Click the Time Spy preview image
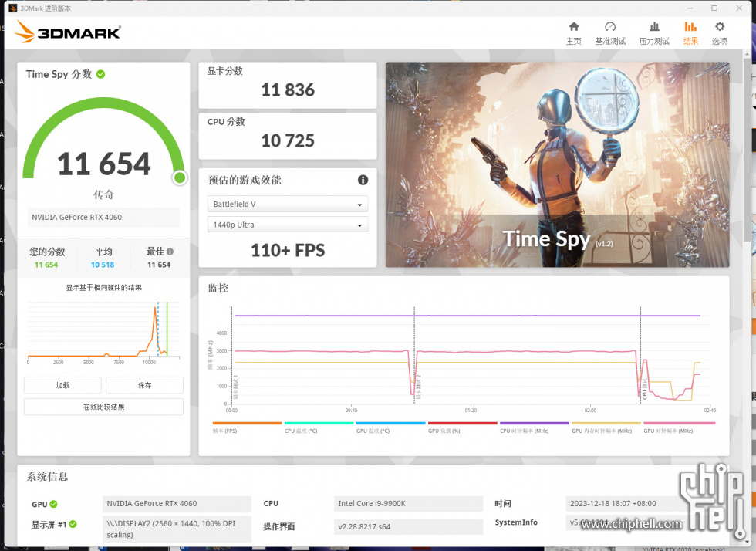Screen dimensions: 756x551 pyautogui.click(x=557, y=164)
